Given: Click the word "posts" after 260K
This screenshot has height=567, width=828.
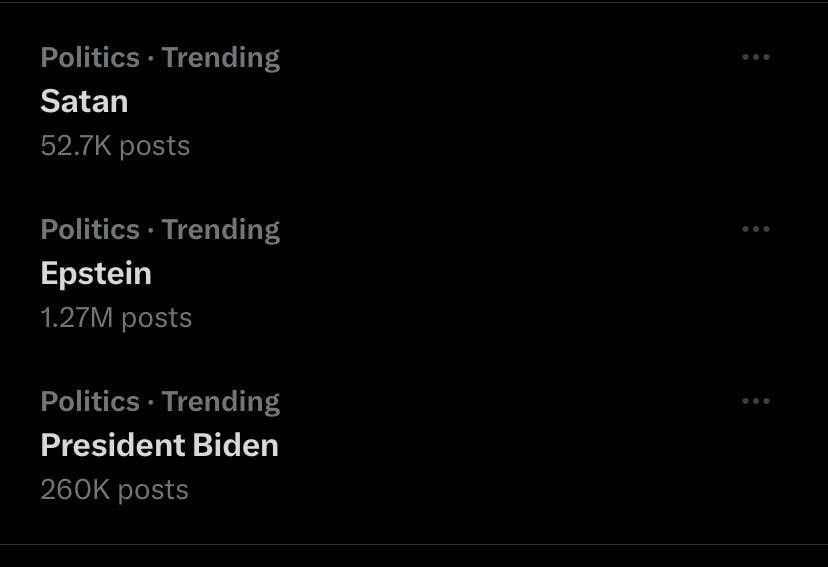Looking at the screenshot, I should (152, 490).
